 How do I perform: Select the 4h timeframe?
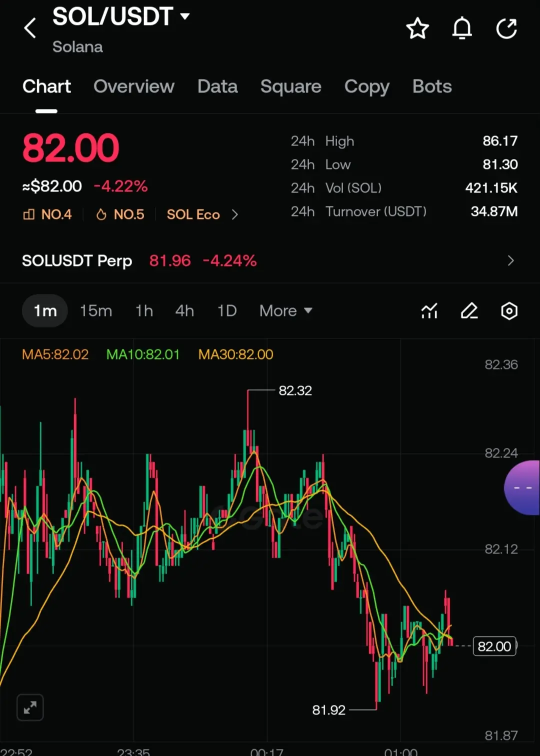click(184, 311)
